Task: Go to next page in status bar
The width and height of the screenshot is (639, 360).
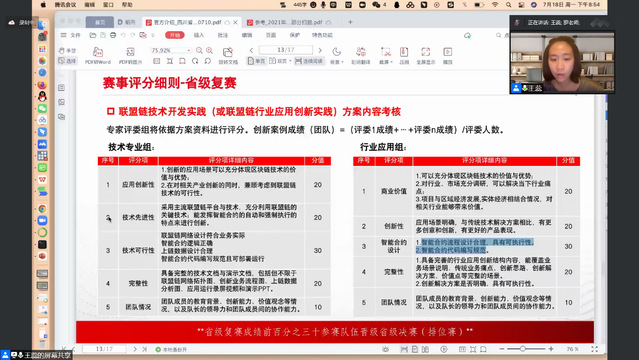Action: (135, 349)
